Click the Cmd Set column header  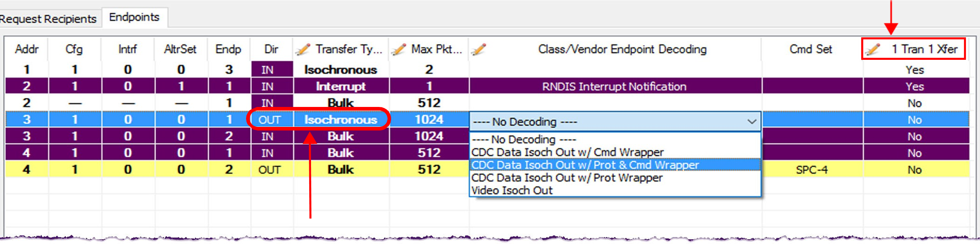(811, 49)
